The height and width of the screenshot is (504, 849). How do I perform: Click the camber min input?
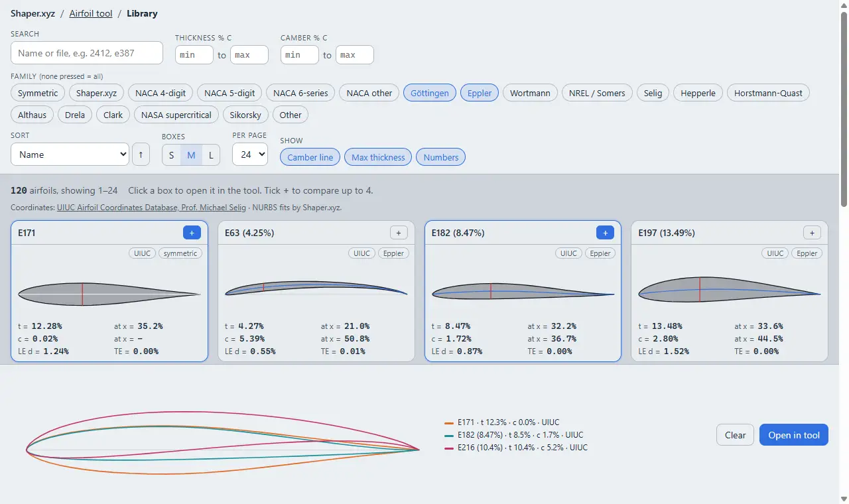coord(300,54)
